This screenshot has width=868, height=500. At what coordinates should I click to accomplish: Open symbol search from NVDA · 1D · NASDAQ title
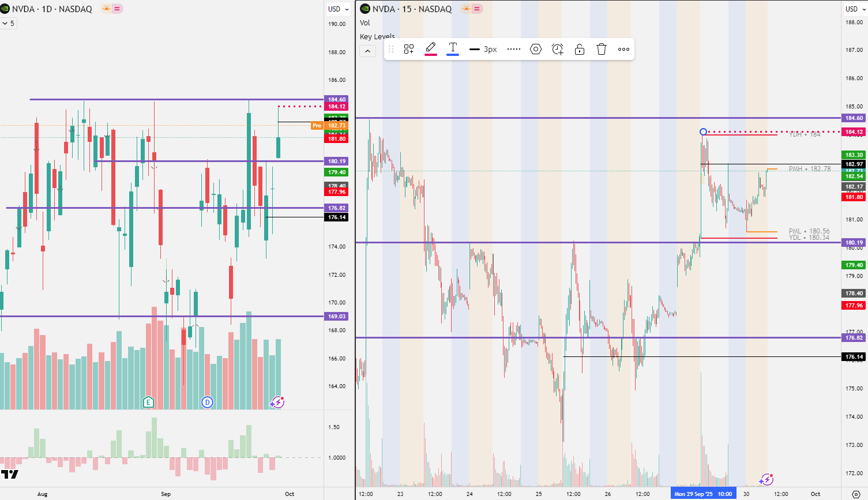click(x=52, y=9)
